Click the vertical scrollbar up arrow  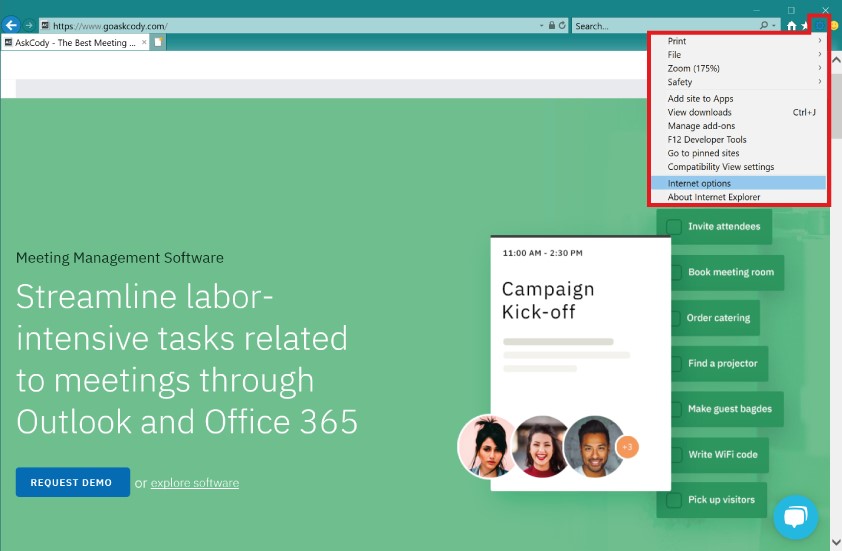[x=836, y=60]
